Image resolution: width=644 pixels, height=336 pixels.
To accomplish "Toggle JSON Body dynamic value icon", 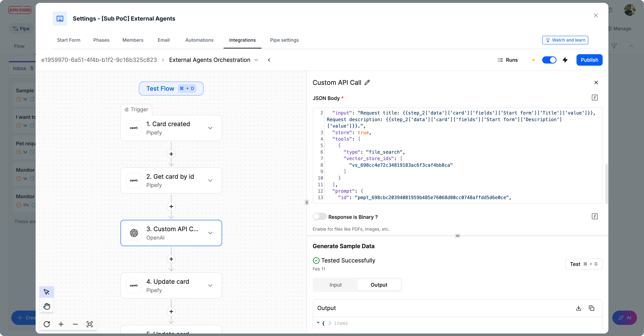I will [594, 98].
